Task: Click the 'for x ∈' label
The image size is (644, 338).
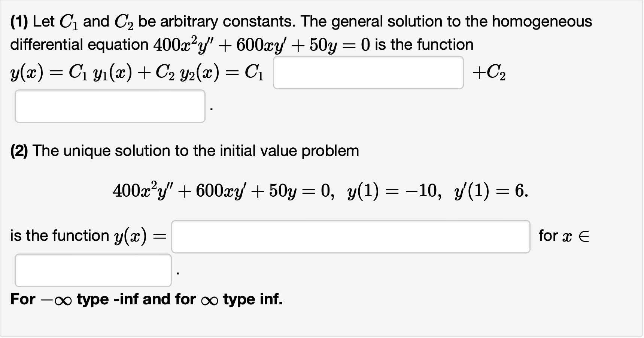Action: tap(563, 236)
